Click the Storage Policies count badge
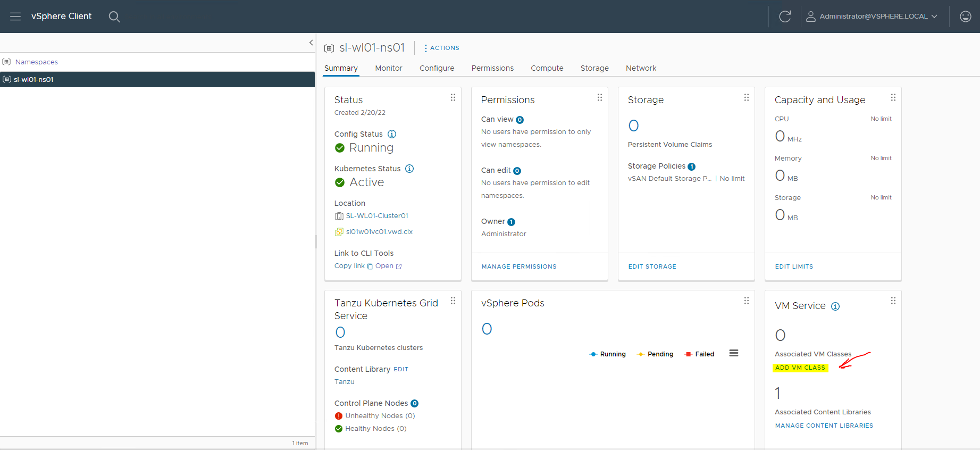The height and width of the screenshot is (450, 980). pos(692,167)
